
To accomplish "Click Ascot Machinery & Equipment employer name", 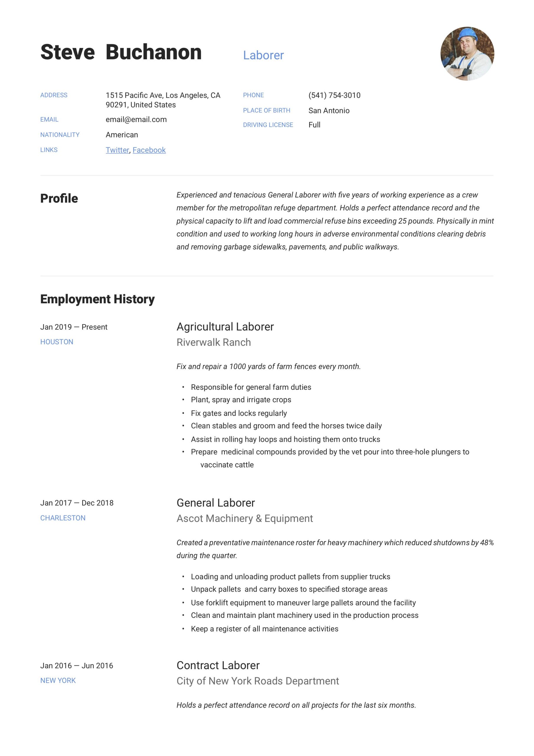I will 245,519.
